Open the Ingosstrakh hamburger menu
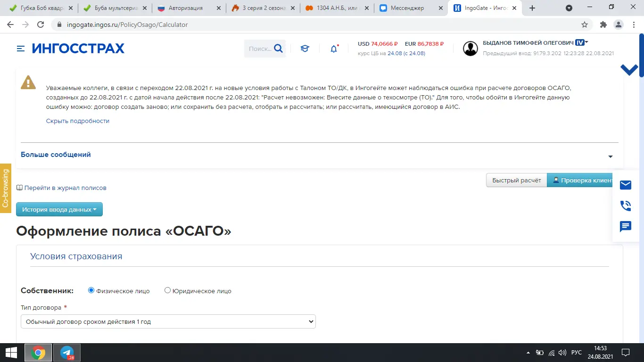The image size is (644, 362). click(x=21, y=49)
